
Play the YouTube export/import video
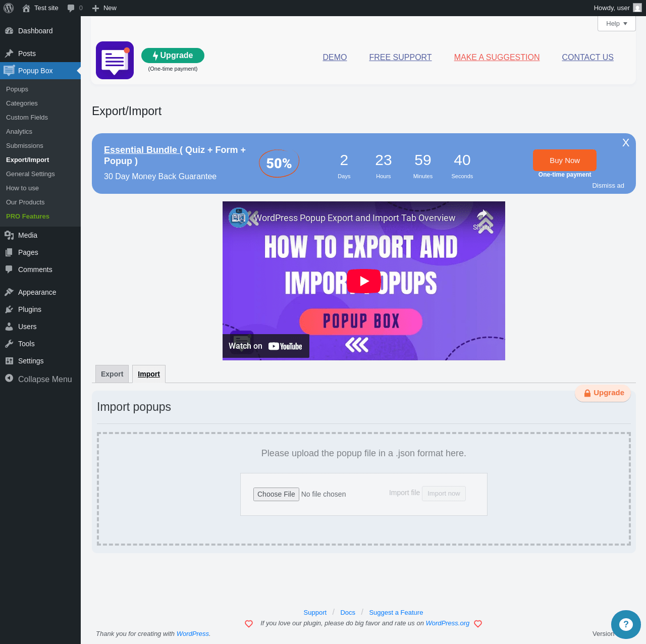click(x=364, y=281)
